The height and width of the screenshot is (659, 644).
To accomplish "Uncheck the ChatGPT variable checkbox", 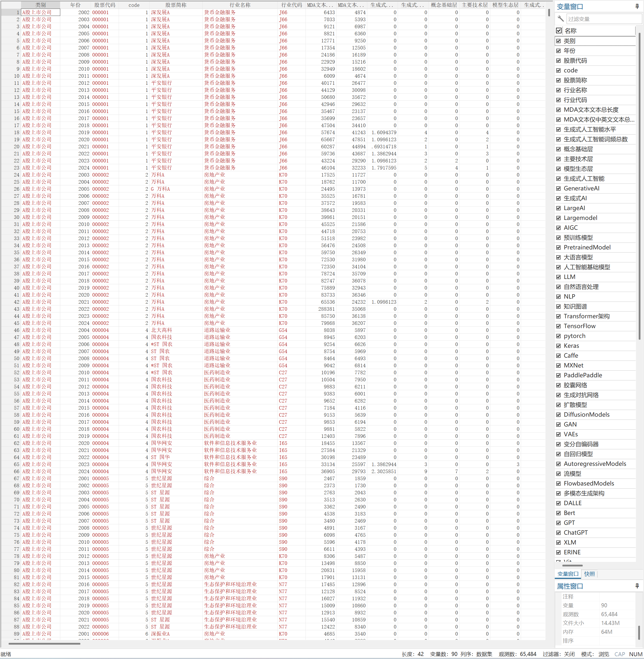I will pos(558,533).
